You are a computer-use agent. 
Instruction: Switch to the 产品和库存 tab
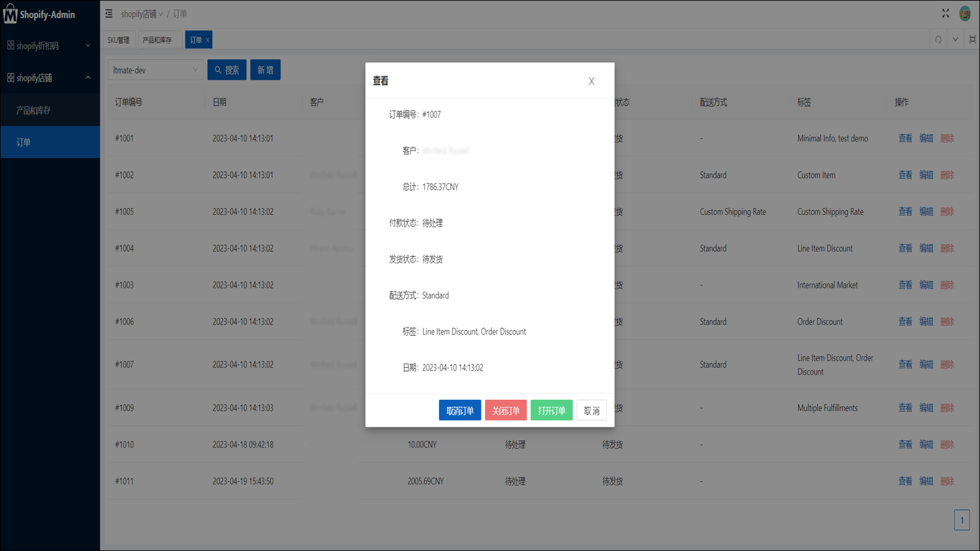(159, 40)
